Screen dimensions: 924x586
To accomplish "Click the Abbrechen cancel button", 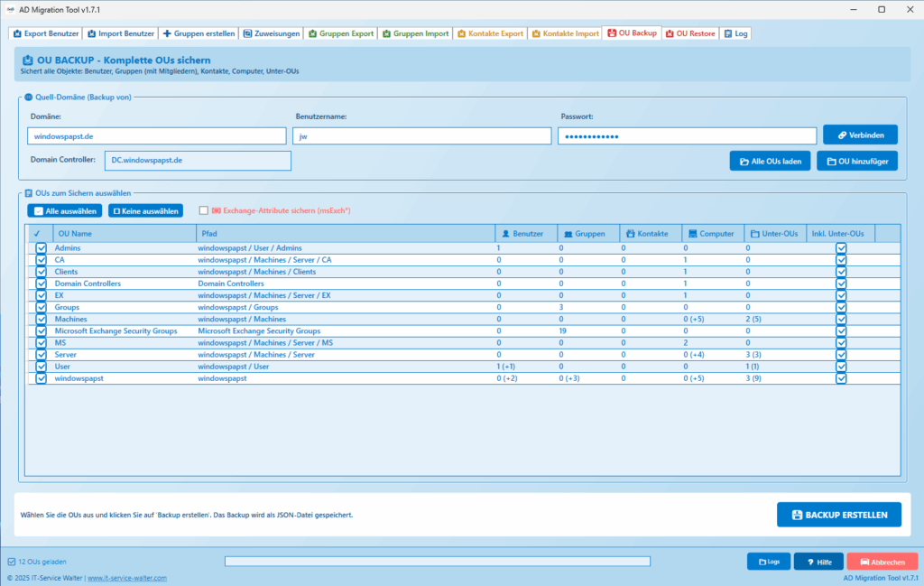I will point(882,561).
